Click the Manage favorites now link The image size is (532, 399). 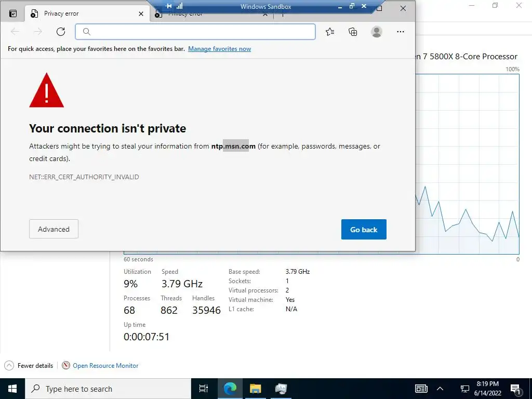tap(220, 48)
